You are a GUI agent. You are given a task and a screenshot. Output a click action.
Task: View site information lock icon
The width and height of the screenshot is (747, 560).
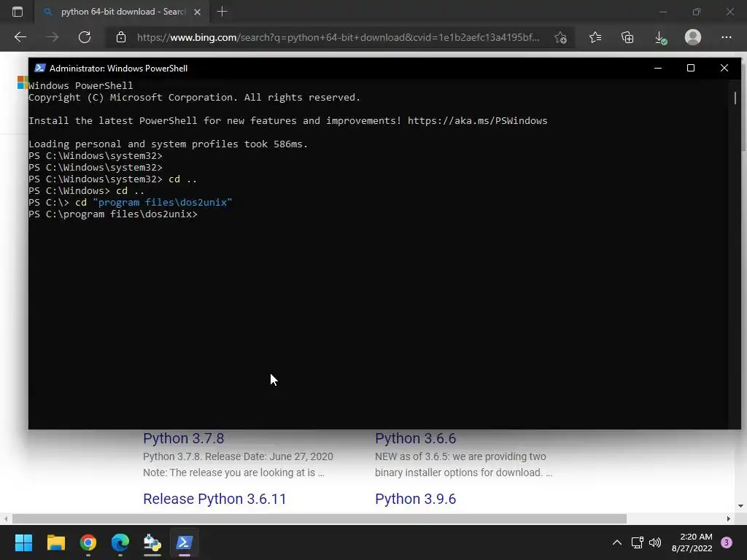pos(121,37)
